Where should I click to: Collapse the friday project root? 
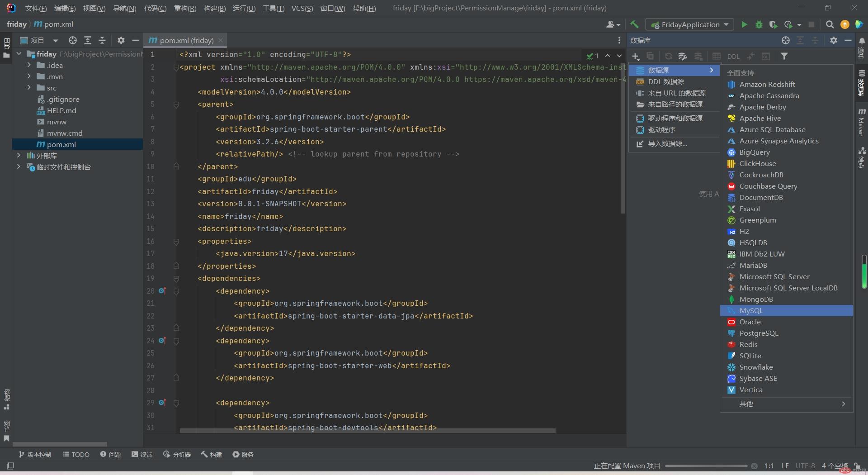pyautogui.click(x=19, y=54)
